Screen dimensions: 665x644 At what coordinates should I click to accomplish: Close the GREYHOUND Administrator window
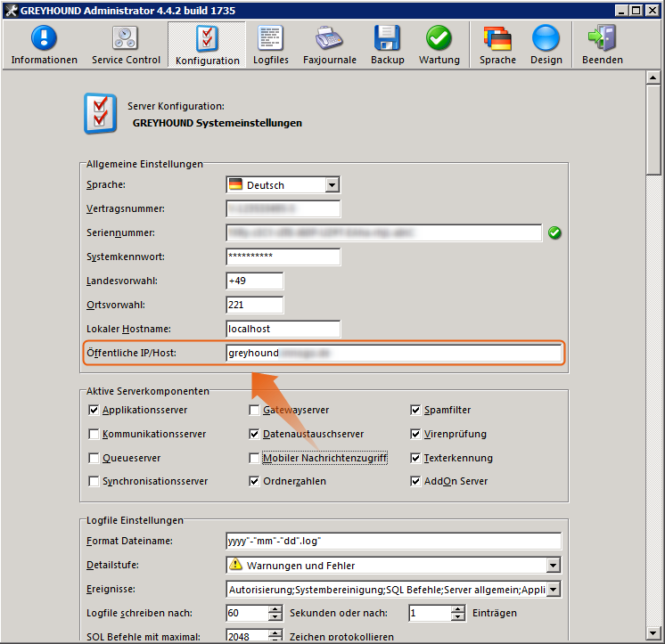(652, 10)
